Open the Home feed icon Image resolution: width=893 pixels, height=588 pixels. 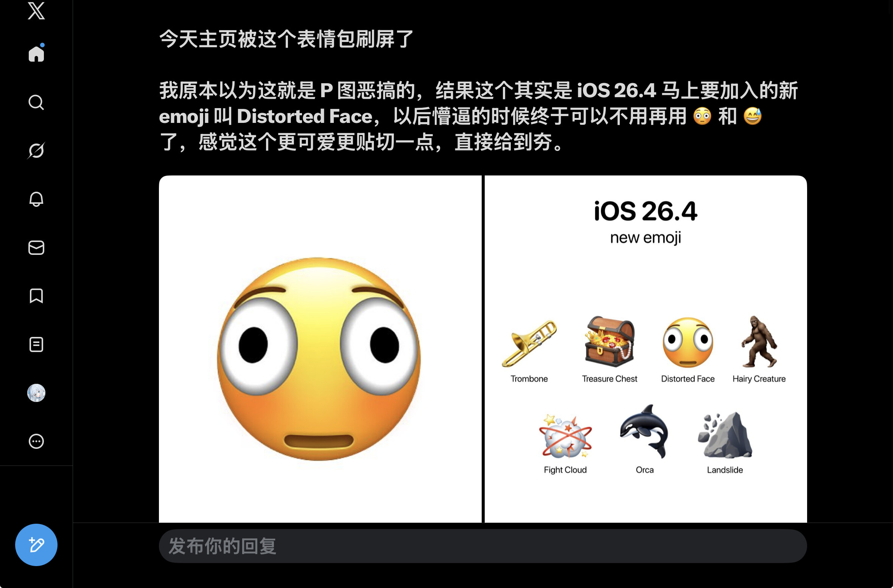click(36, 53)
